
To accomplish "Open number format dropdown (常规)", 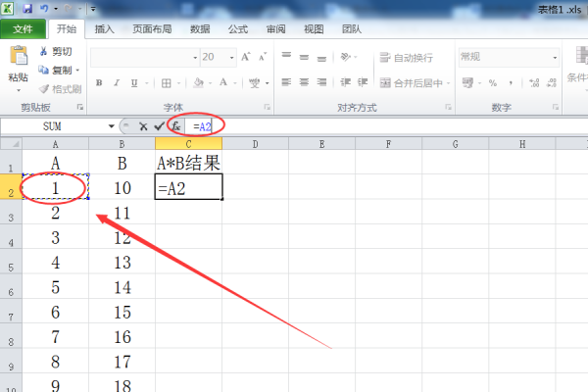I will [x=555, y=58].
